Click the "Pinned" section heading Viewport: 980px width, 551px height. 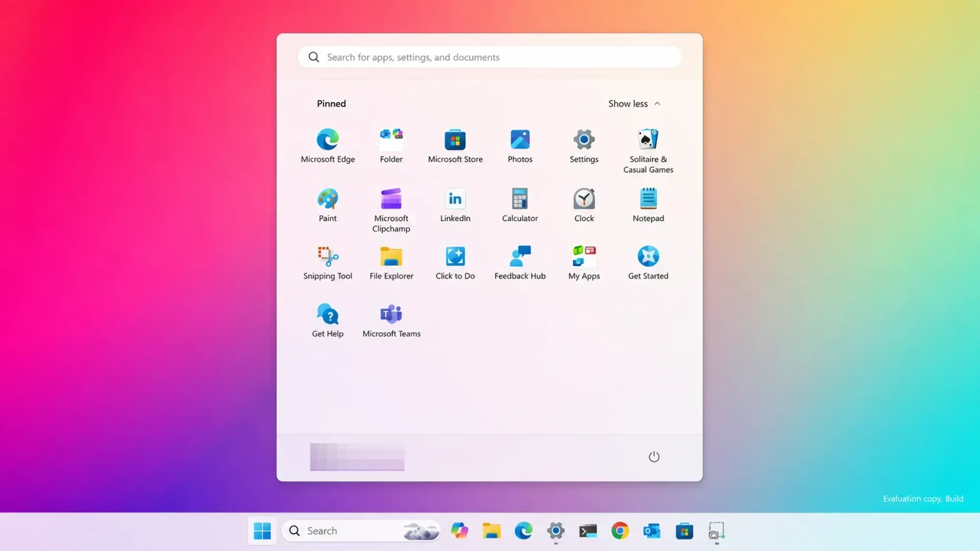tap(331, 104)
